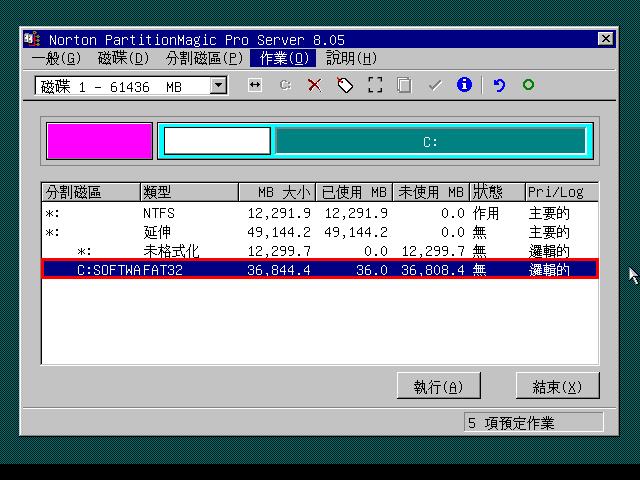Screen dimensions: 640x480
Task: Click the 36,844.4 size value
Action: coord(279,270)
